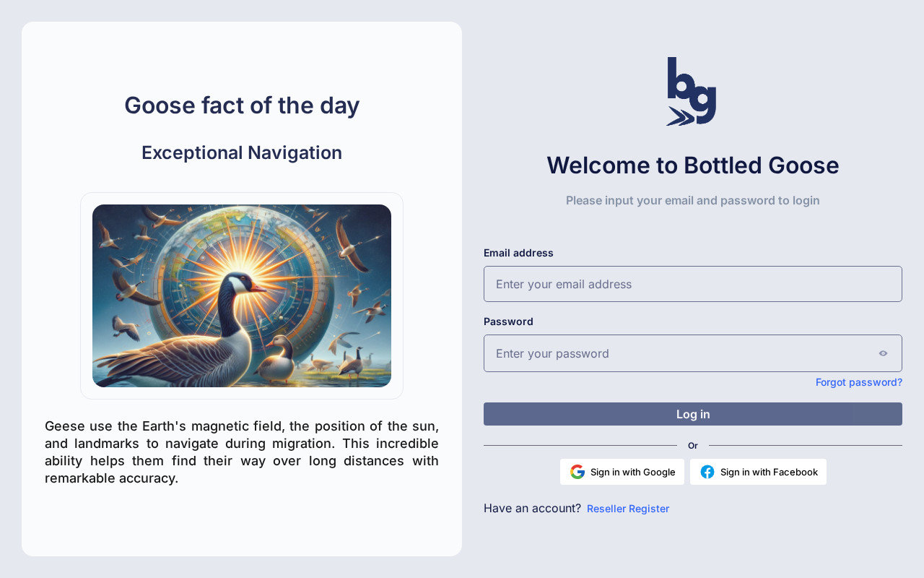This screenshot has height=578, width=924.
Task: Click the Password field label
Action: (x=508, y=322)
